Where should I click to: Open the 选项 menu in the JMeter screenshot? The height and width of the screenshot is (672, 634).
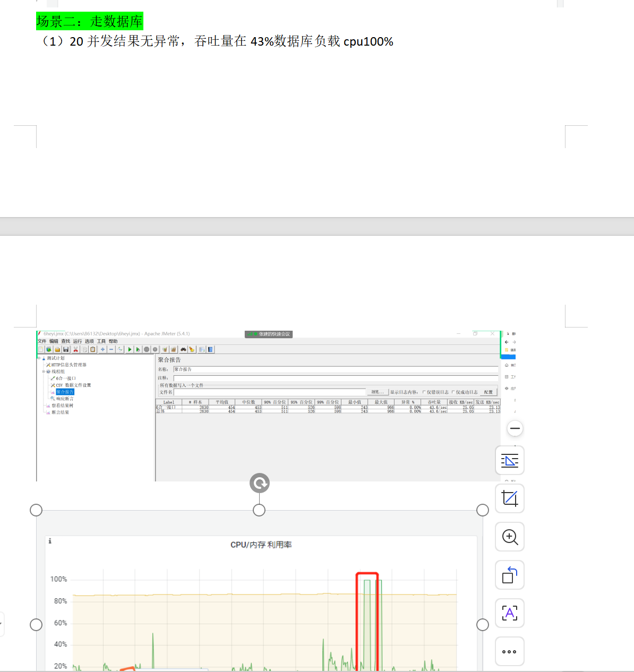coord(89,341)
